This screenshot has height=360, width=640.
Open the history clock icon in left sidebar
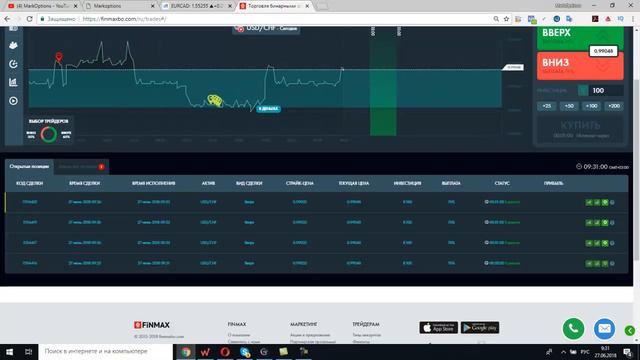(13, 64)
